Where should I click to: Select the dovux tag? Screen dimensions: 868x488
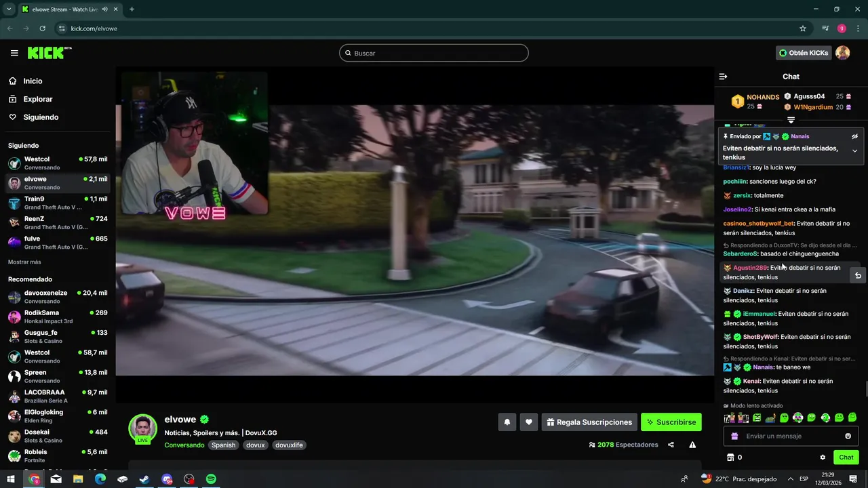pyautogui.click(x=256, y=445)
